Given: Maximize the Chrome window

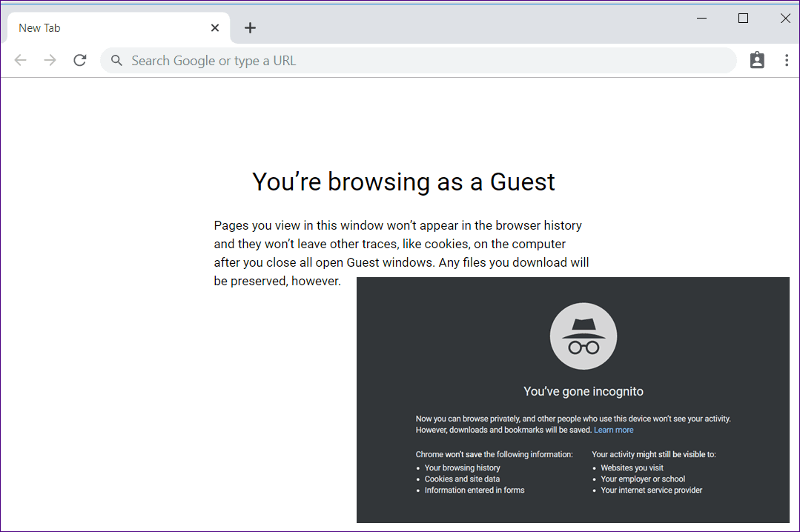Looking at the screenshot, I should pos(744,19).
